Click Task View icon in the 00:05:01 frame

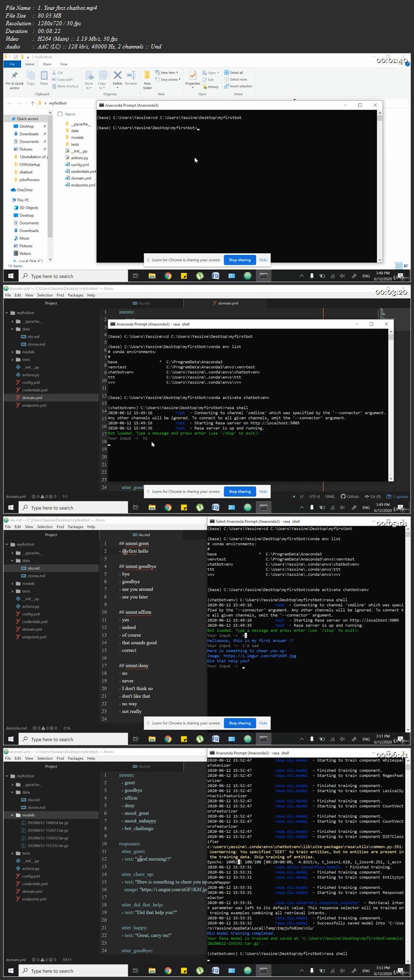click(x=136, y=739)
